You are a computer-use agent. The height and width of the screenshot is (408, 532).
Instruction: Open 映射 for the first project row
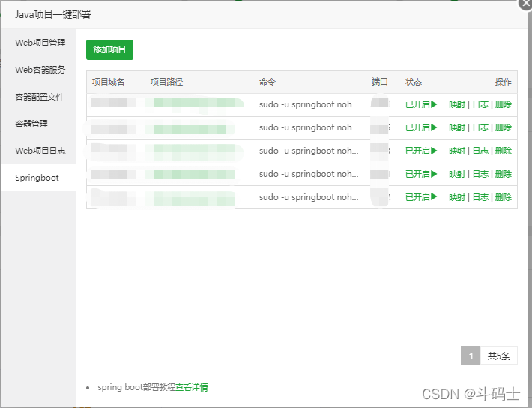[457, 104]
